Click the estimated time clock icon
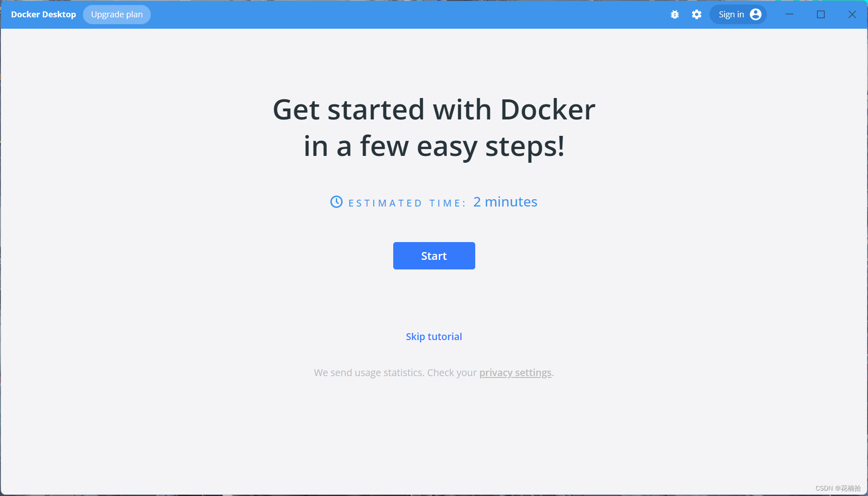This screenshot has width=868, height=496. coord(336,202)
